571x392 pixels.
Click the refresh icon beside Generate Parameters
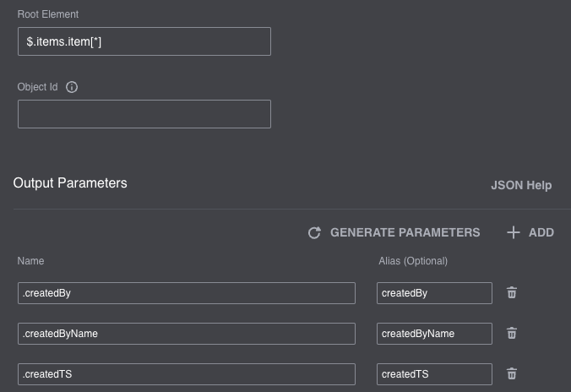pos(314,232)
